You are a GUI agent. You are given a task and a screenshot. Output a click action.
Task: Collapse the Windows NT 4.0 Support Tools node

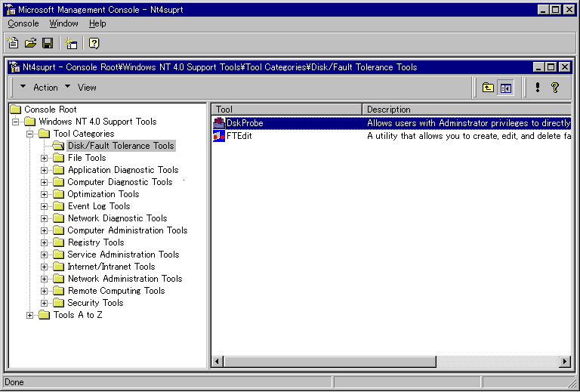coord(15,122)
